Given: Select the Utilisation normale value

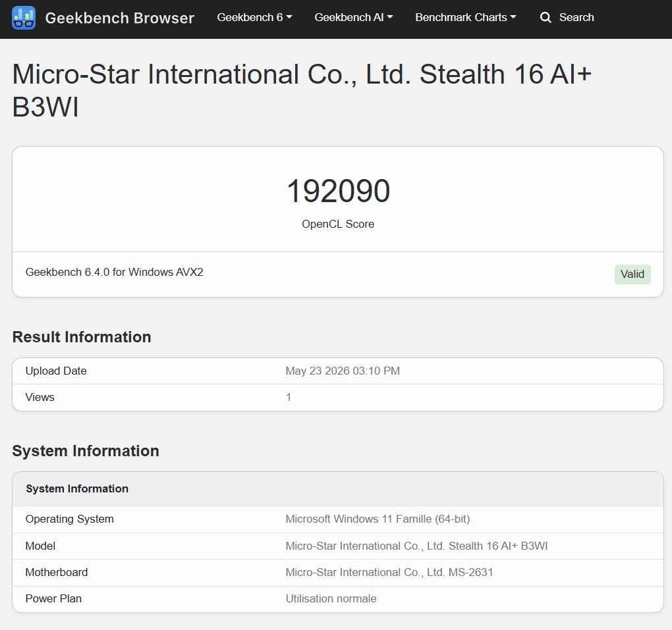Looking at the screenshot, I should tap(331, 599).
